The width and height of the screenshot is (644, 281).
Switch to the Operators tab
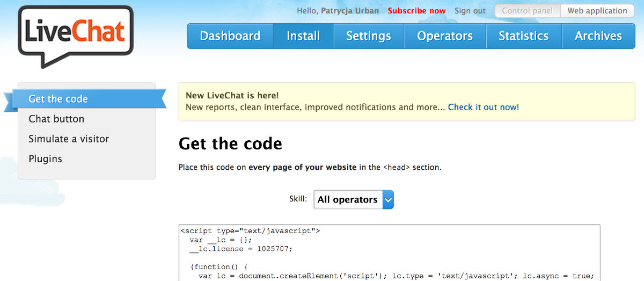tap(445, 36)
